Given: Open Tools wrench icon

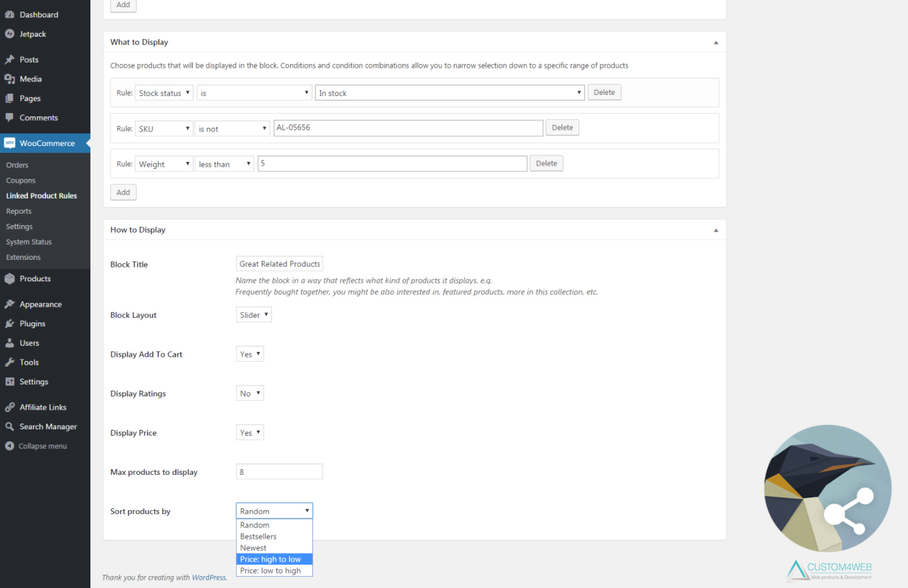Looking at the screenshot, I should click(x=9, y=362).
